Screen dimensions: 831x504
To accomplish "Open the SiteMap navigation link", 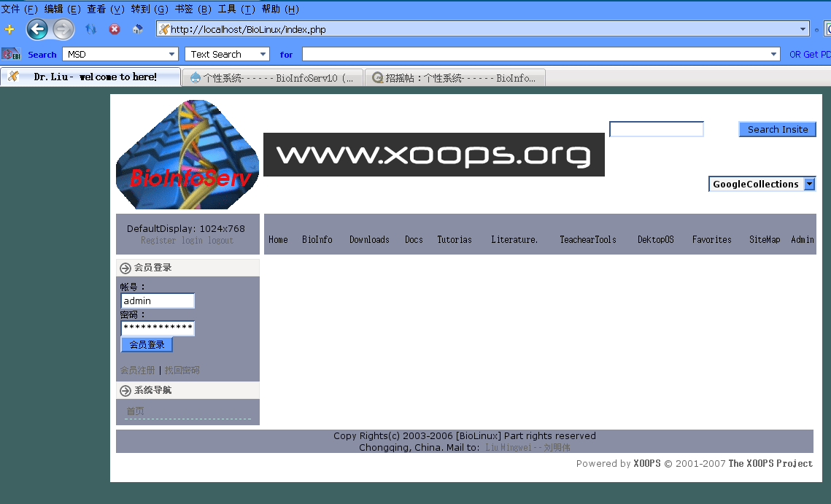I will 765,239.
